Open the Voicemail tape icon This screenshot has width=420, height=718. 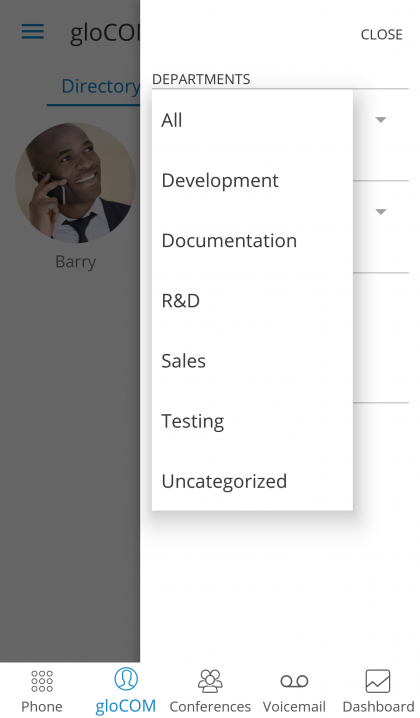294,681
